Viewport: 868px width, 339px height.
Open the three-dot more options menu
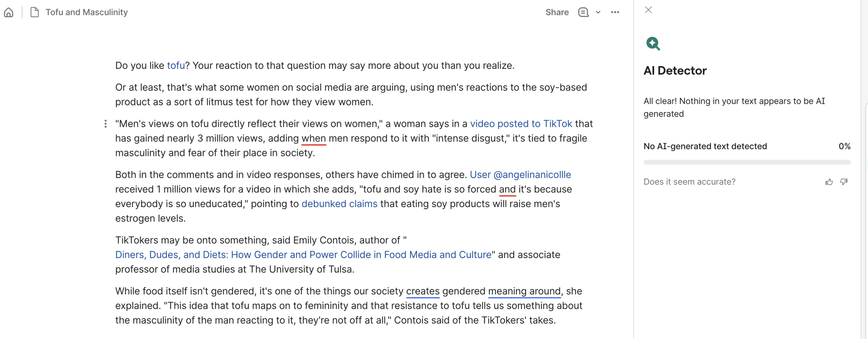pos(615,12)
